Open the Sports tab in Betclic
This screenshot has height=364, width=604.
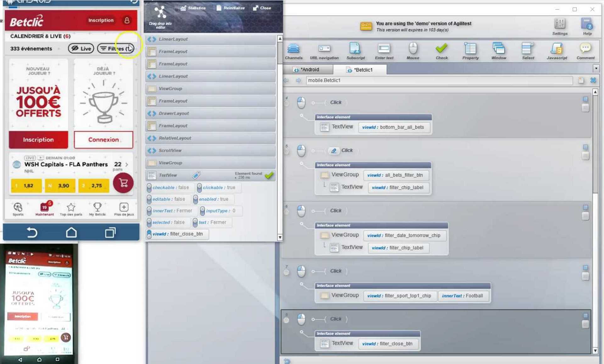point(18,209)
